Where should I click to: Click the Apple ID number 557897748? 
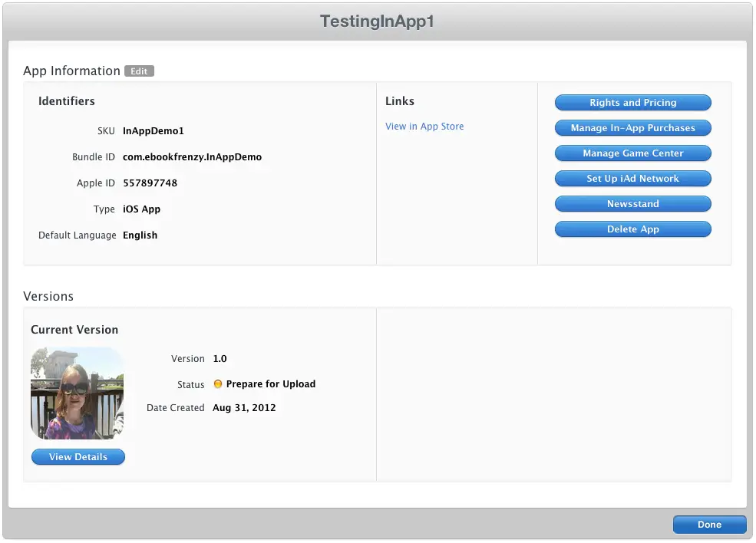150,183
